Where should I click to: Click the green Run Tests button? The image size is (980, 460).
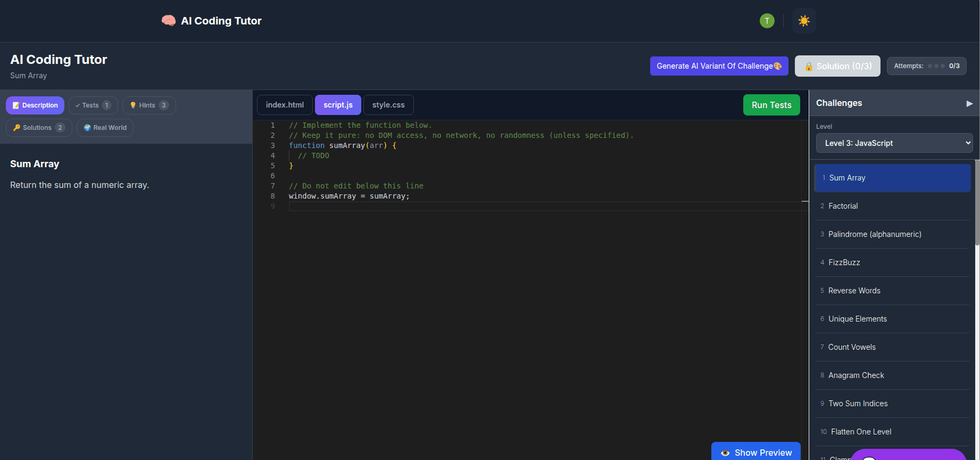[771, 105]
